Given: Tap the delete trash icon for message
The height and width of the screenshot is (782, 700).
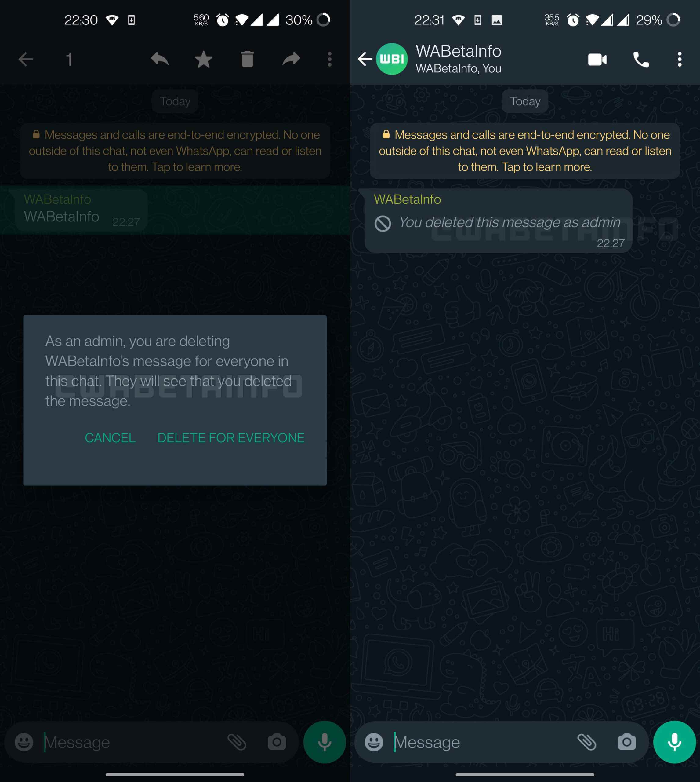Looking at the screenshot, I should [x=247, y=60].
